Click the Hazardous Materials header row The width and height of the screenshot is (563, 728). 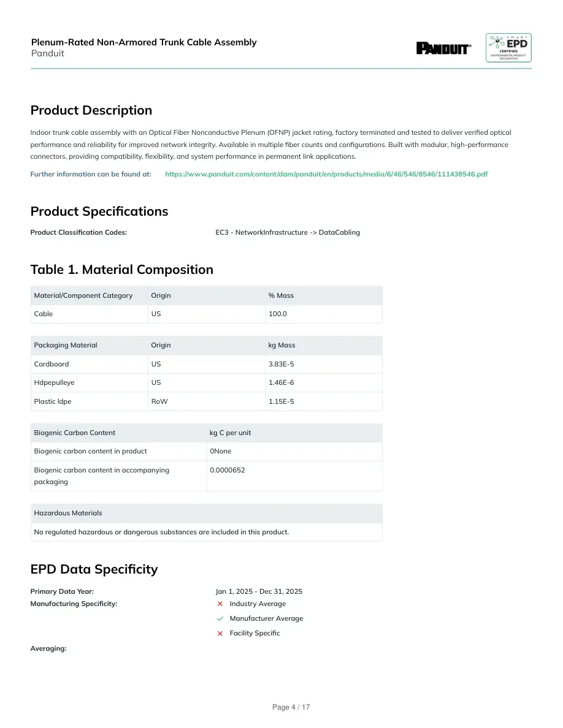pos(206,513)
